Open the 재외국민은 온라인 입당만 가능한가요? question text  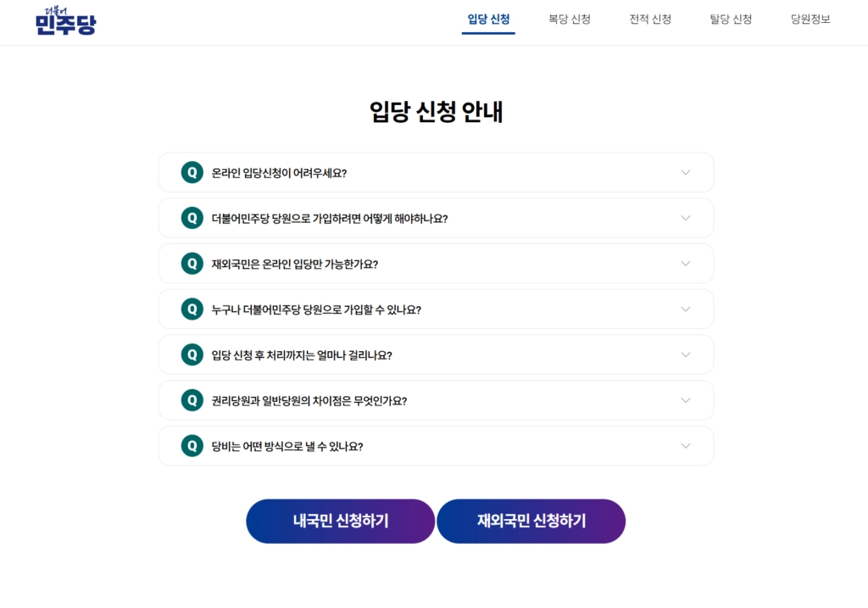click(x=294, y=264)
